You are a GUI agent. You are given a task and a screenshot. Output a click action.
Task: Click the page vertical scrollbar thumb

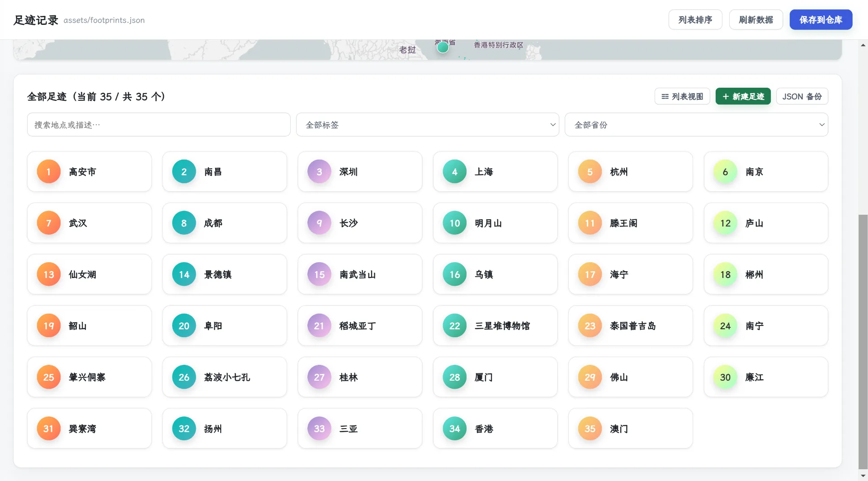pos(863,342)
